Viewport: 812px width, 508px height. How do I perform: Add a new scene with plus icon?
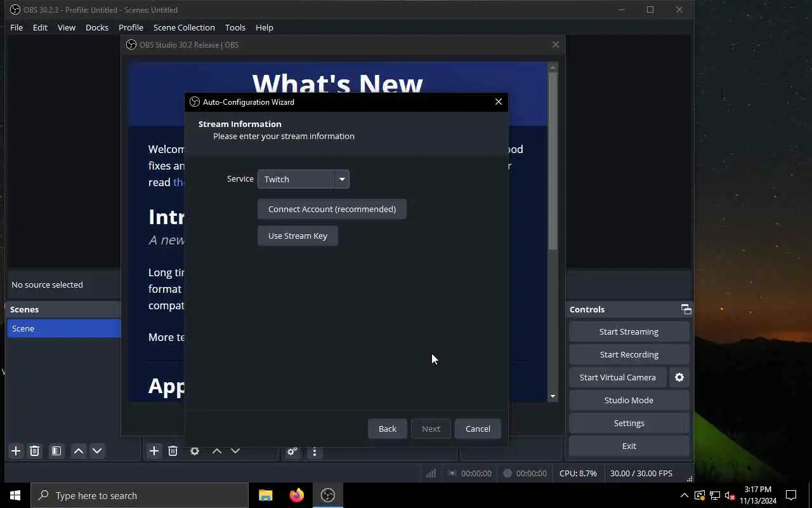click(16, 451)
